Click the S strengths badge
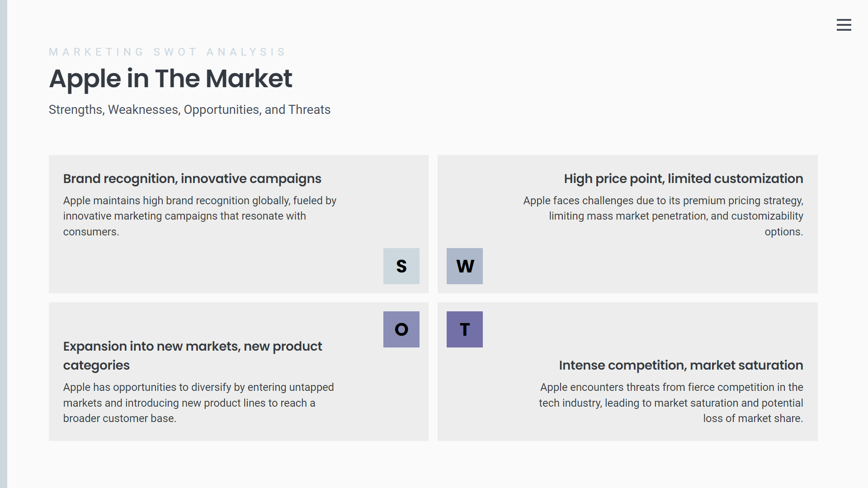868x488 pixels. (401, 266)
